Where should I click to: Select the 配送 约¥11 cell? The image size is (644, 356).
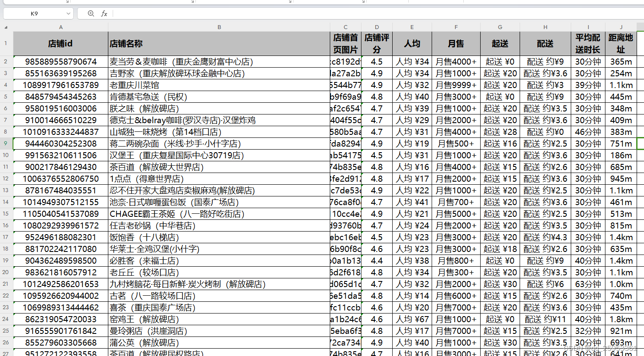tap(545, 319)
